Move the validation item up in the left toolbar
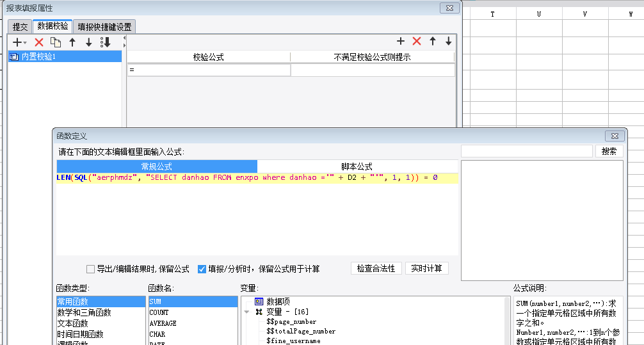 pos(72,42)
